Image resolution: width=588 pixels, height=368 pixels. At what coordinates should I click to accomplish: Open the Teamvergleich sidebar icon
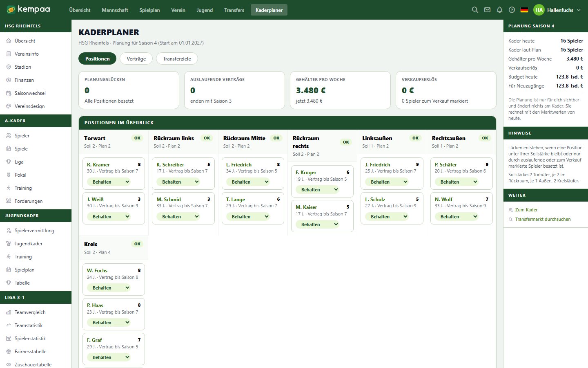click(x=9, y=312)
